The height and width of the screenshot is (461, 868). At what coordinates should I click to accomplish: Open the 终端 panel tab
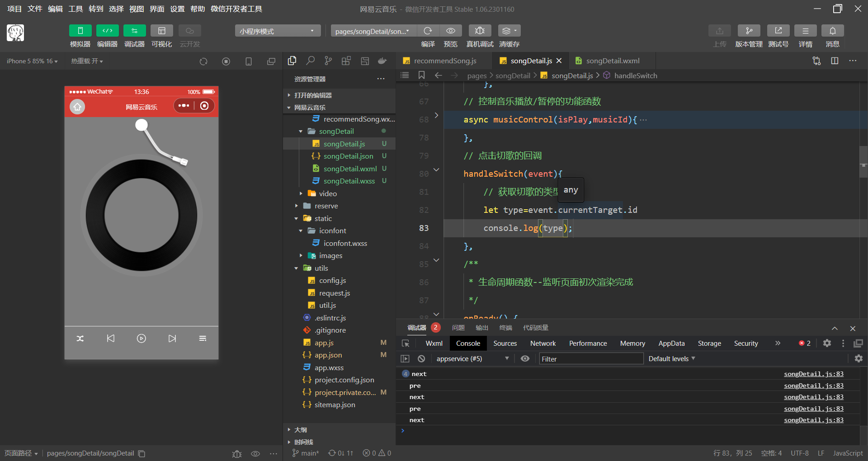(x=505, y=328)
